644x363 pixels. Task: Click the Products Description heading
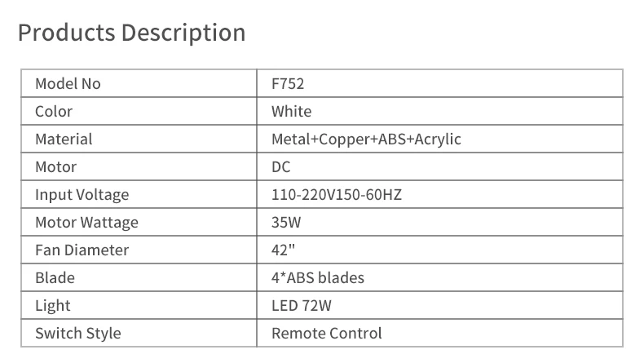click(x=131, y=33)
